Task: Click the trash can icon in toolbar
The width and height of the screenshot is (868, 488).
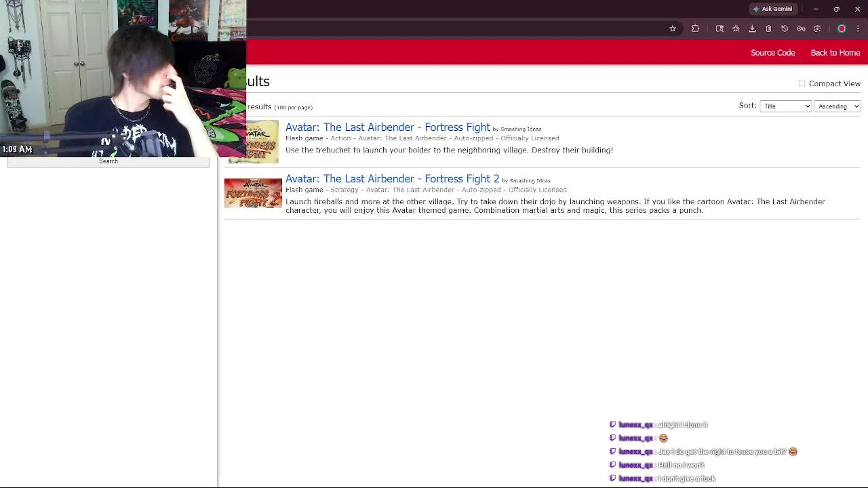Action: [x=768, y=28]
